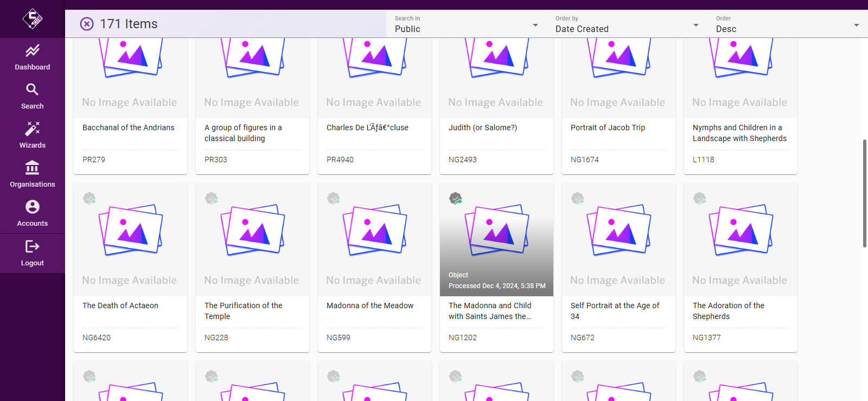Click identifier NG672
Screen dimensions: 868x401
pyautogui.click(x=583, y=338)
